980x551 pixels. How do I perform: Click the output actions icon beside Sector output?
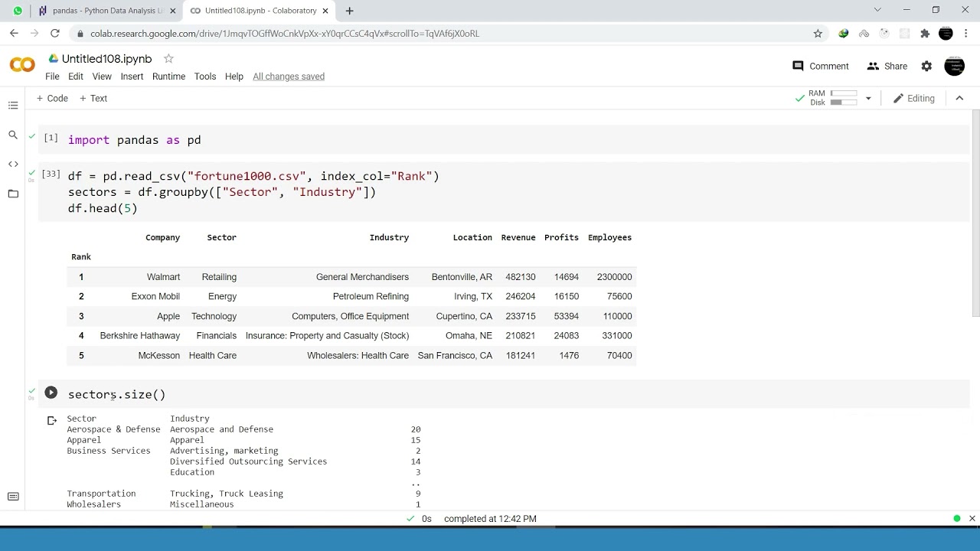52,420
